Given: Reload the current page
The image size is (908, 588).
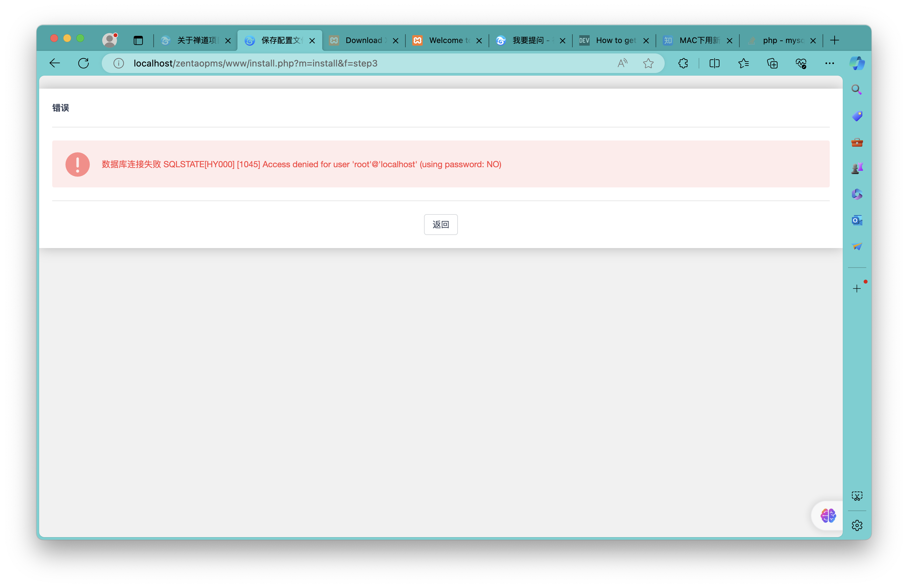Looking at the screenshot, I should click(x=83, y=63).
